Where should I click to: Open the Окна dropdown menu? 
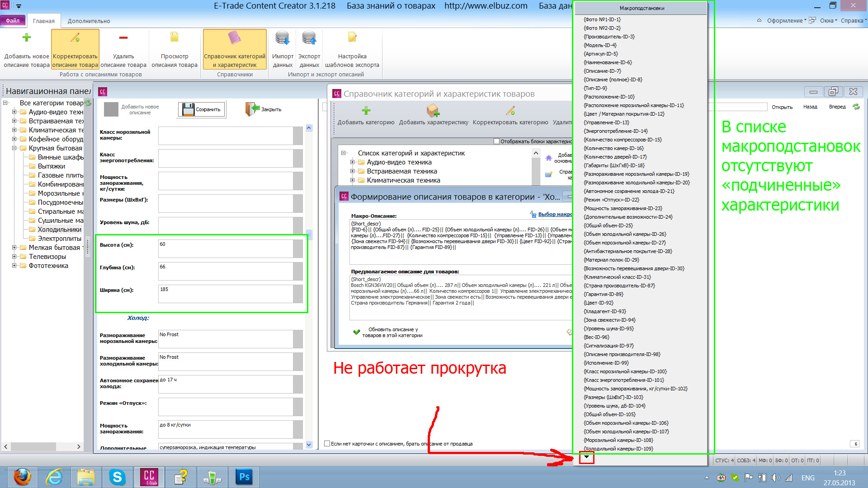pyautogui.click(x=828, y=20)
